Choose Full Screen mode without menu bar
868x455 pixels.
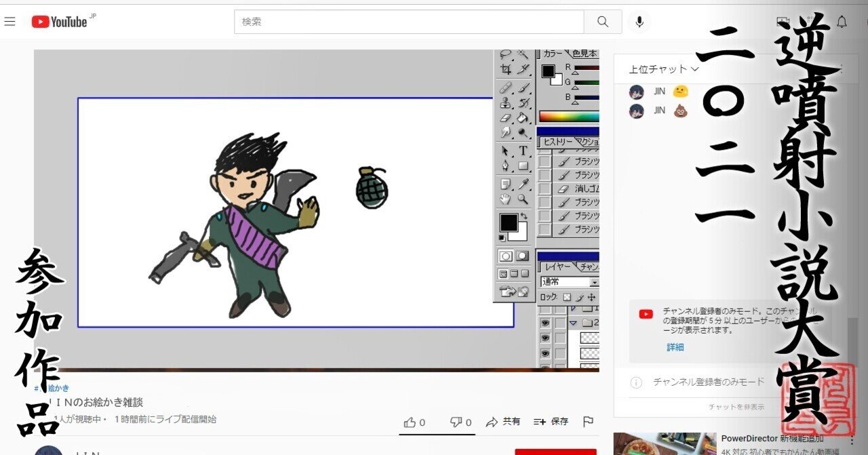pyautogui.click(x=524, y=274)
